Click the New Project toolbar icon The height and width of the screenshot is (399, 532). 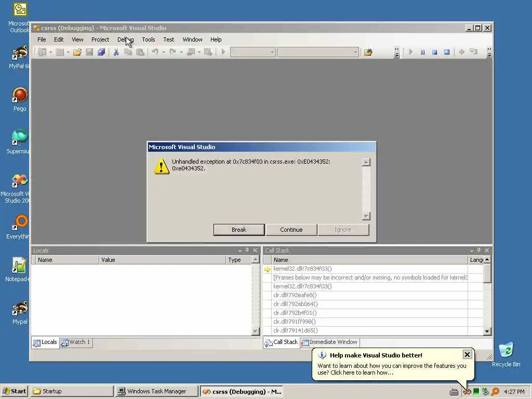pyautogui.click(x=42, y=52)
